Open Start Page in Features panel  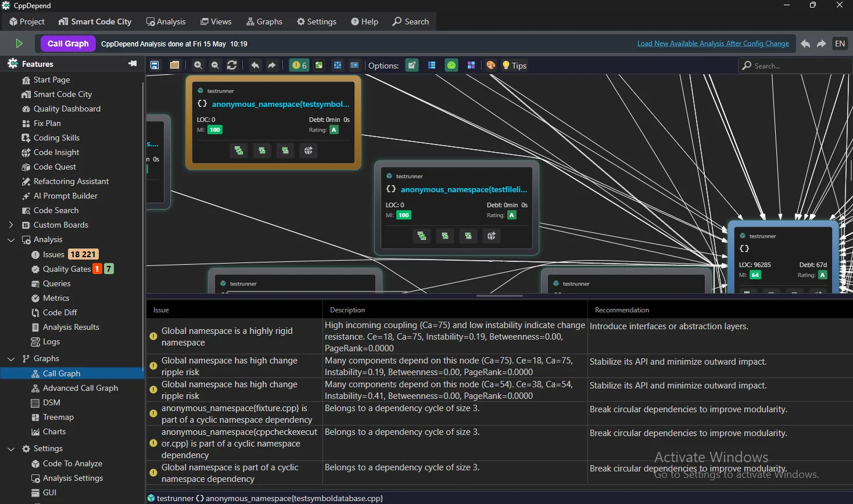(52, 80)
